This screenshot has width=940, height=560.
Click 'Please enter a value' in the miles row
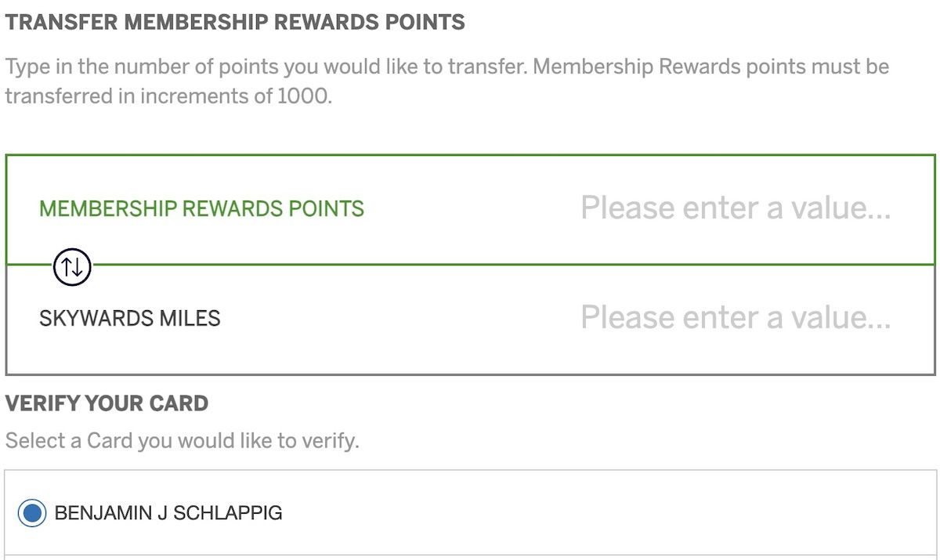click(735, 318)
